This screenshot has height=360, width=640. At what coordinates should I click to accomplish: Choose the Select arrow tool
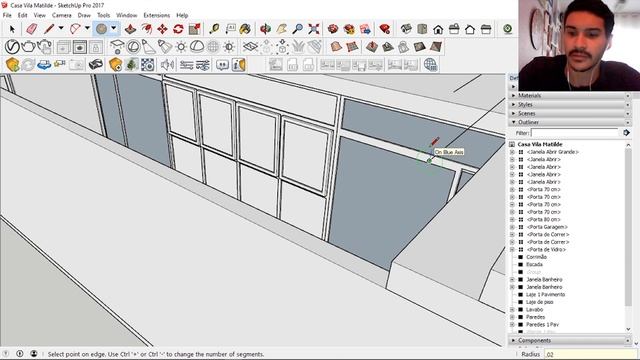point(12,29)
